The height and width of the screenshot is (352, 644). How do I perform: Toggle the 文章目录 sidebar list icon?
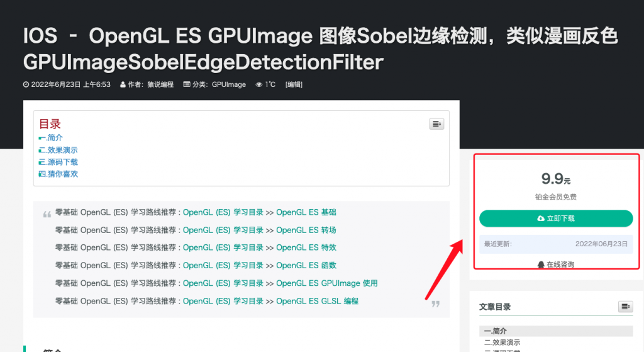point(626,307)
